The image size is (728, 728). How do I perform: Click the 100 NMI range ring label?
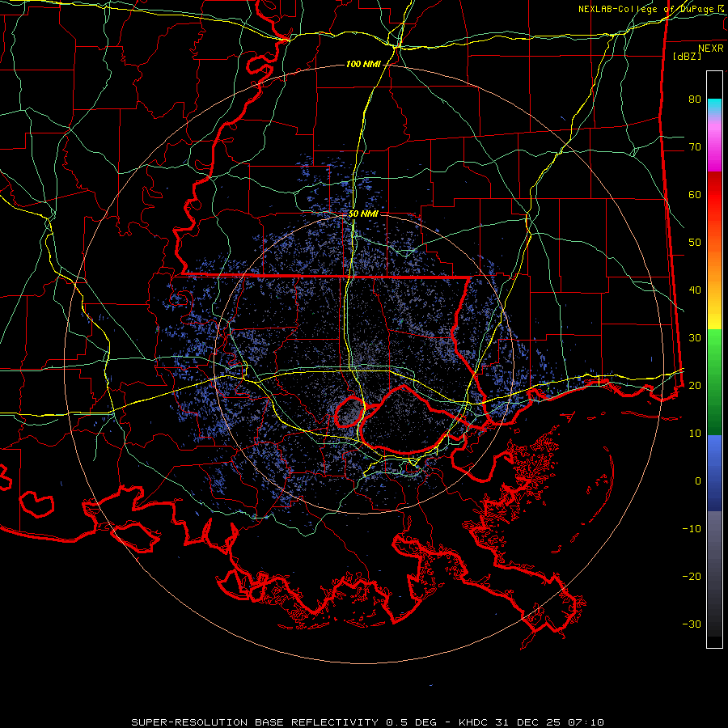pyautogui.click(x=363, y=64)
